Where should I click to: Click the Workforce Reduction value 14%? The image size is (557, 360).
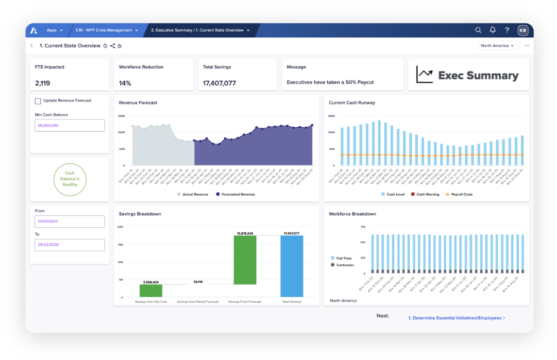pyautogui.click(x=125, y=83)
